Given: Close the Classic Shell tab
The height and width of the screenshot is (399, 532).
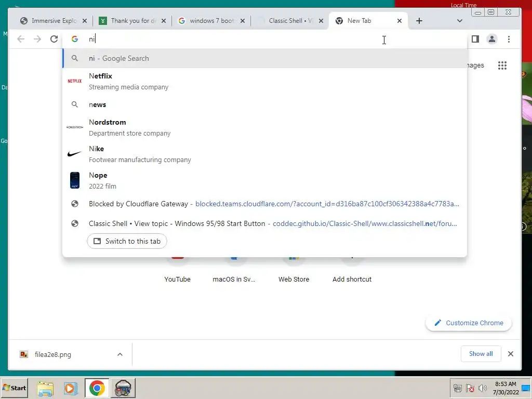Looking at the screenshot, I should click(321, 21).
